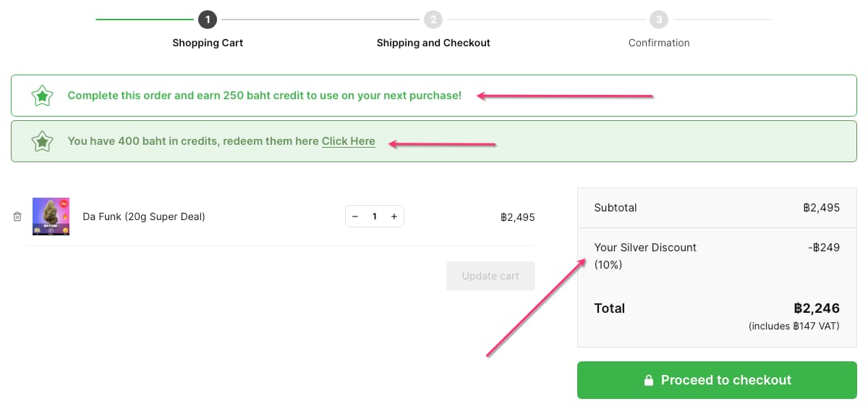Open the Da Funk (20g Super Deal) product name
Viewport: 868px width, 412px height.
click(x=144, y=216)
